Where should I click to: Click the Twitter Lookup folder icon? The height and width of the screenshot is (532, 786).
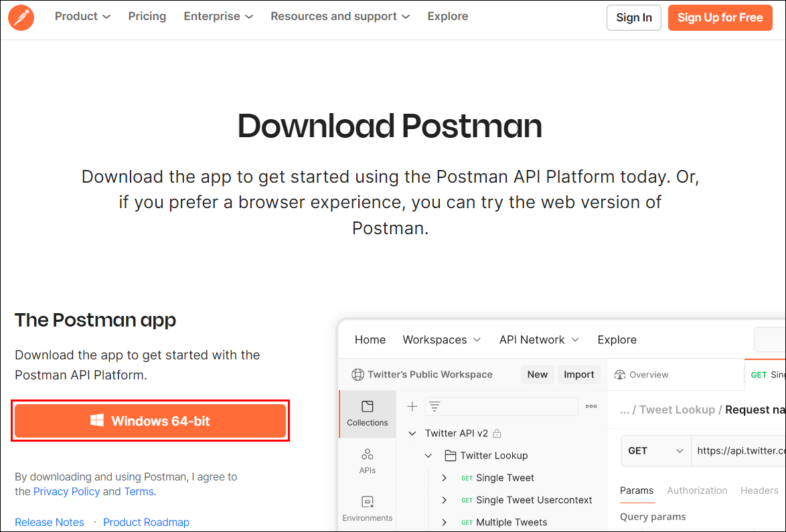[450, 456]
